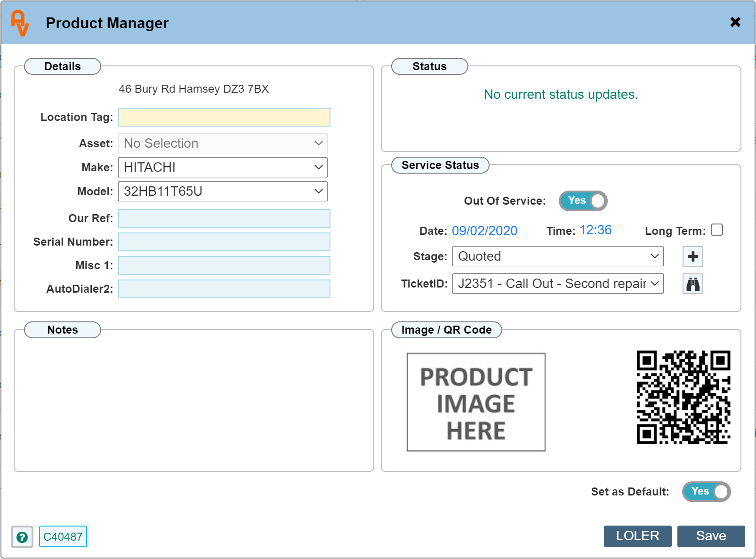Screen dimensions: 756x559
Task: Click the LOLER button
Action: coord(638,536)
